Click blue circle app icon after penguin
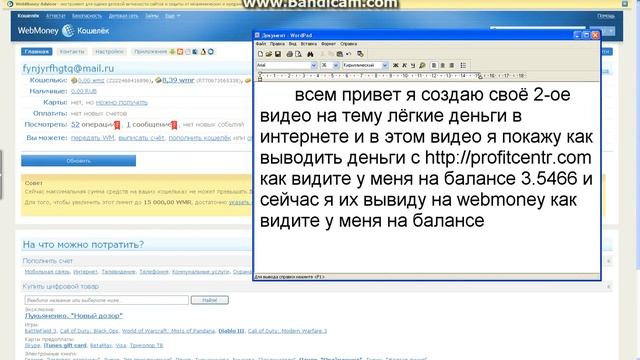The height and width of the screenshot is (360, 640). (211, 51)
